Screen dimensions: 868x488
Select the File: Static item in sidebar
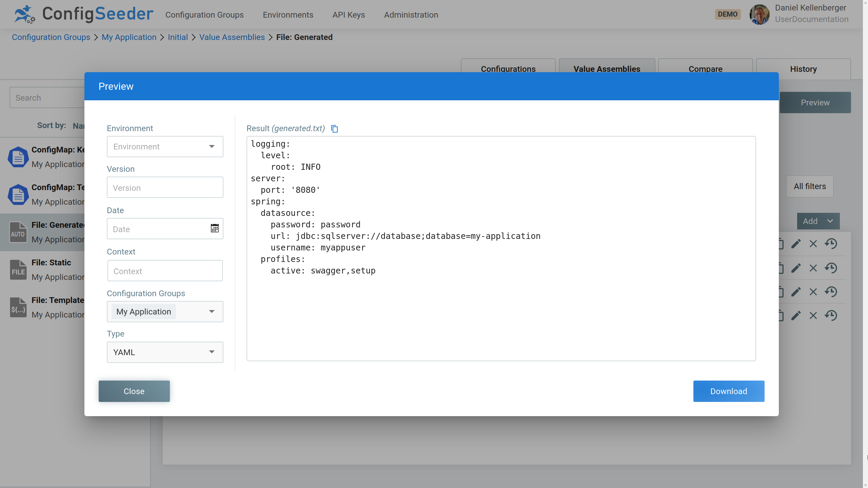[x=51, y=269]
